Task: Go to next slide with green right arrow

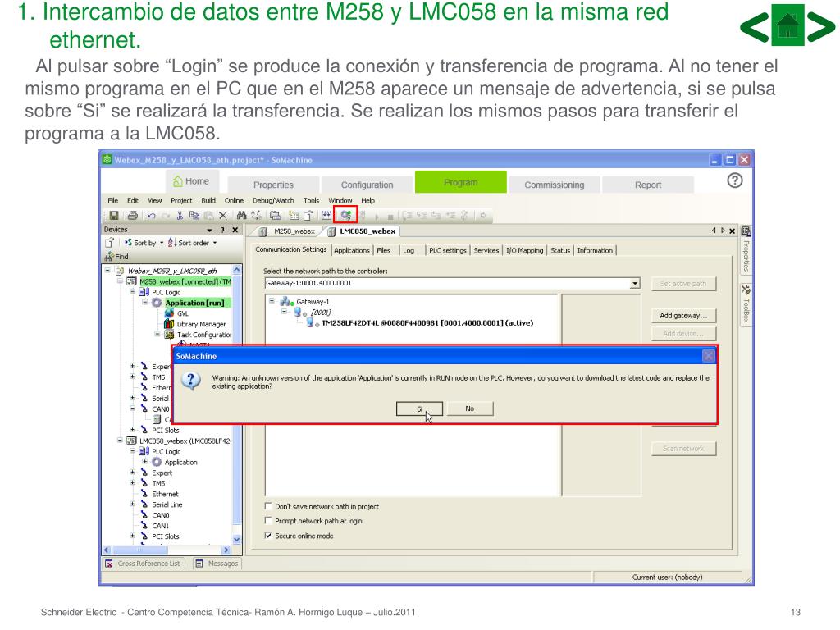Action: pyautogui.click(x=820, y=27)
